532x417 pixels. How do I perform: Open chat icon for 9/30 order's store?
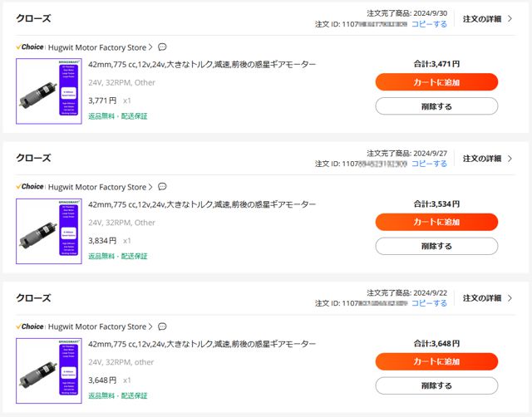point(162,47)
